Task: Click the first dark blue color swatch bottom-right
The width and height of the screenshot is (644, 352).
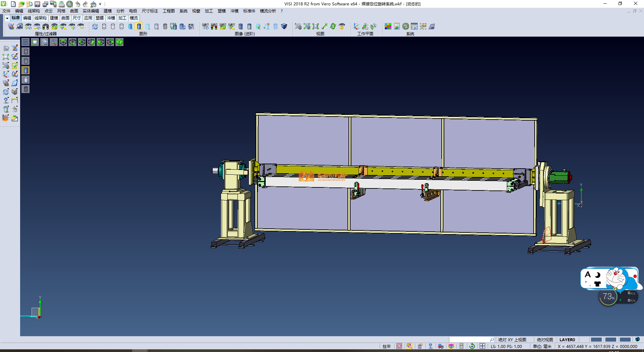Action: [x=596, y=340]
